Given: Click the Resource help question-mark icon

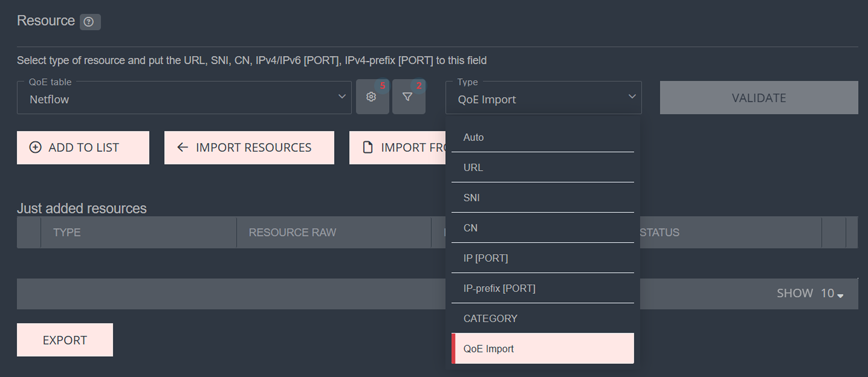Looking at the screenshot, I should (x=89, y=22).
